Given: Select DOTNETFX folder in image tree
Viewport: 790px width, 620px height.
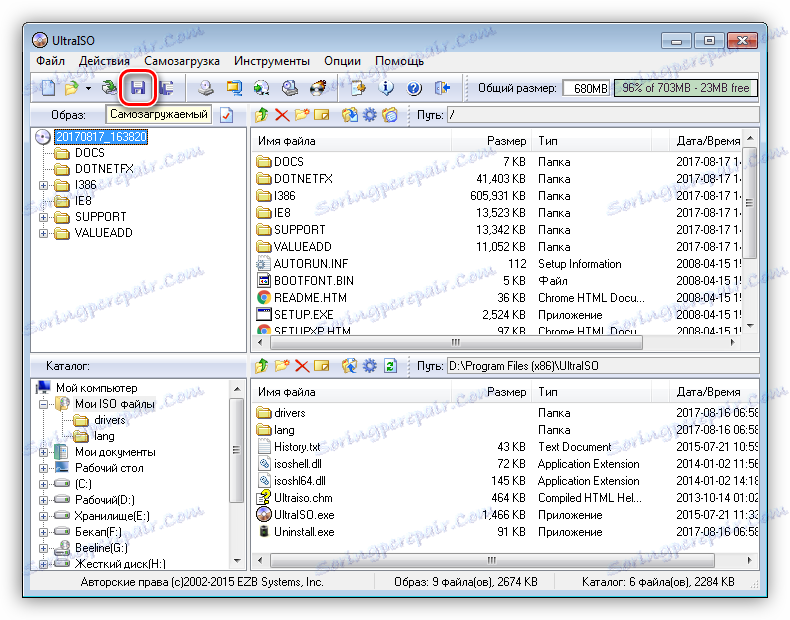Looking at the screenshot, I should tap(104, 169).
